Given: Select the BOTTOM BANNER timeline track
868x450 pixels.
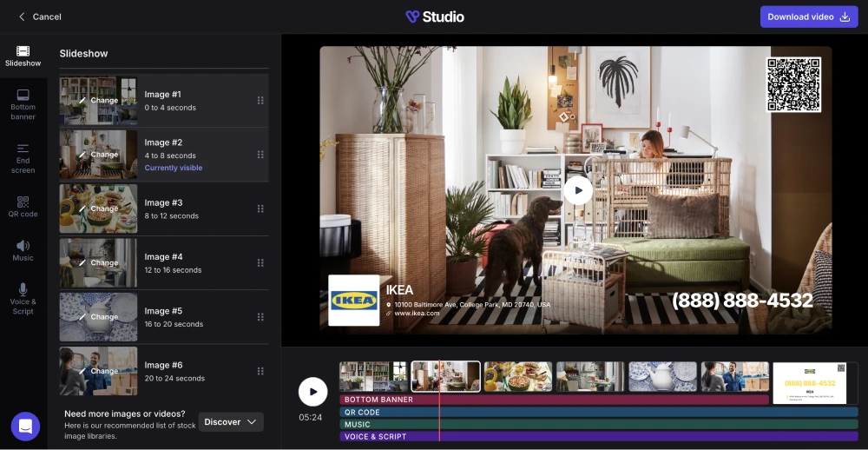Looking at the screenshot, I should (x=554, y=400).
